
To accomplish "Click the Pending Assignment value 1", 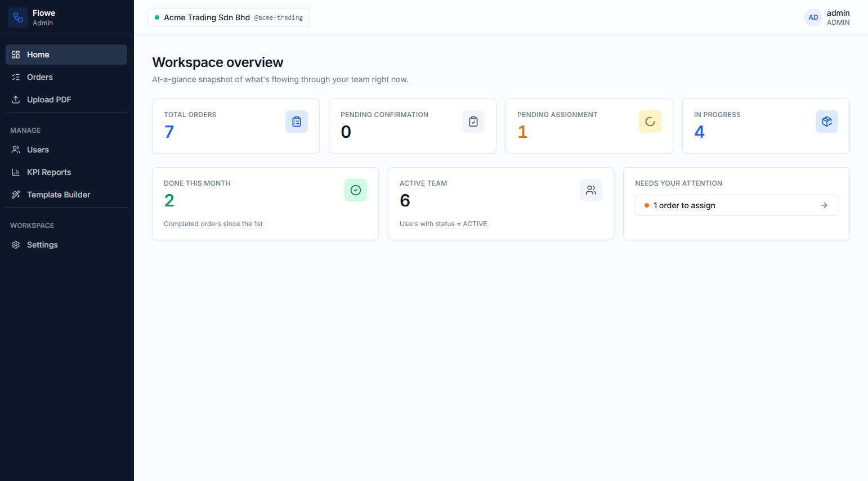I will tap(522, 132).
